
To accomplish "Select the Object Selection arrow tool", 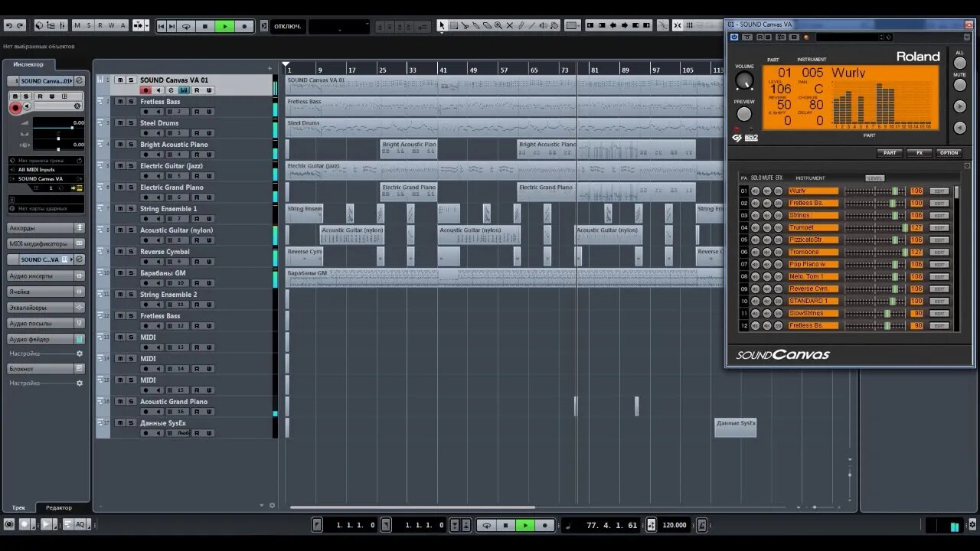I will 442,25.
